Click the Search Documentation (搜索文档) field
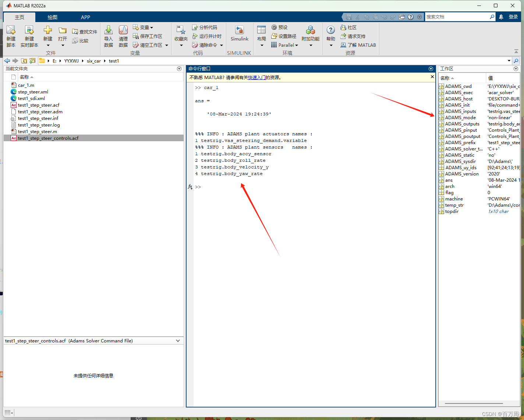This screenshot has height=420, width=524. point(457,17)
